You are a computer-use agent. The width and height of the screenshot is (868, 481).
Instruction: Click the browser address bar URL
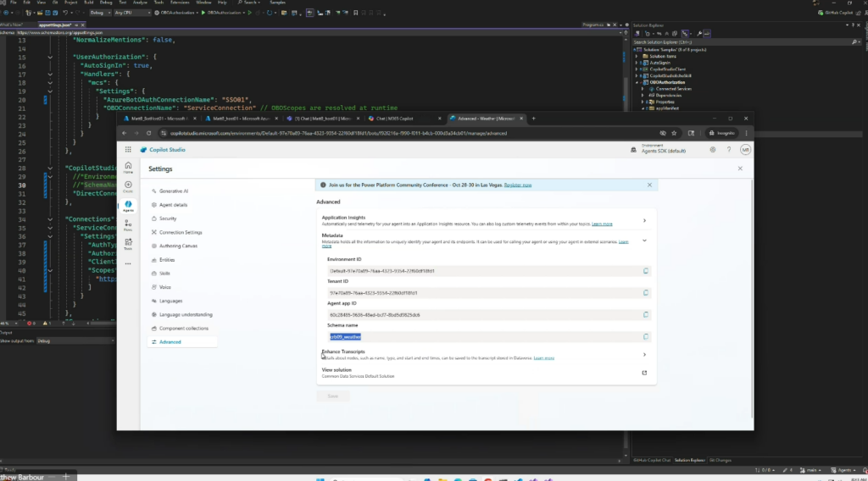[x=338, y=133]
